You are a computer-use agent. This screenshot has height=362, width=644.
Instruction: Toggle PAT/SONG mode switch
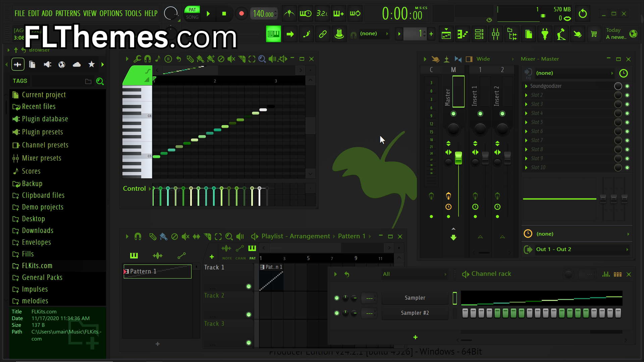tap(192, 13)
